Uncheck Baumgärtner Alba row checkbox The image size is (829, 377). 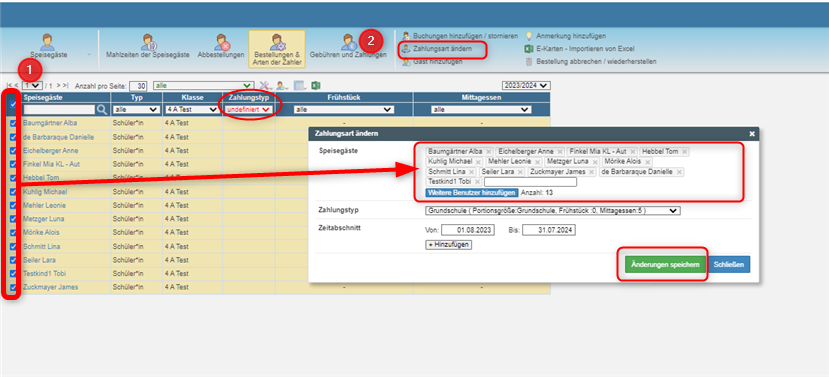13,123
